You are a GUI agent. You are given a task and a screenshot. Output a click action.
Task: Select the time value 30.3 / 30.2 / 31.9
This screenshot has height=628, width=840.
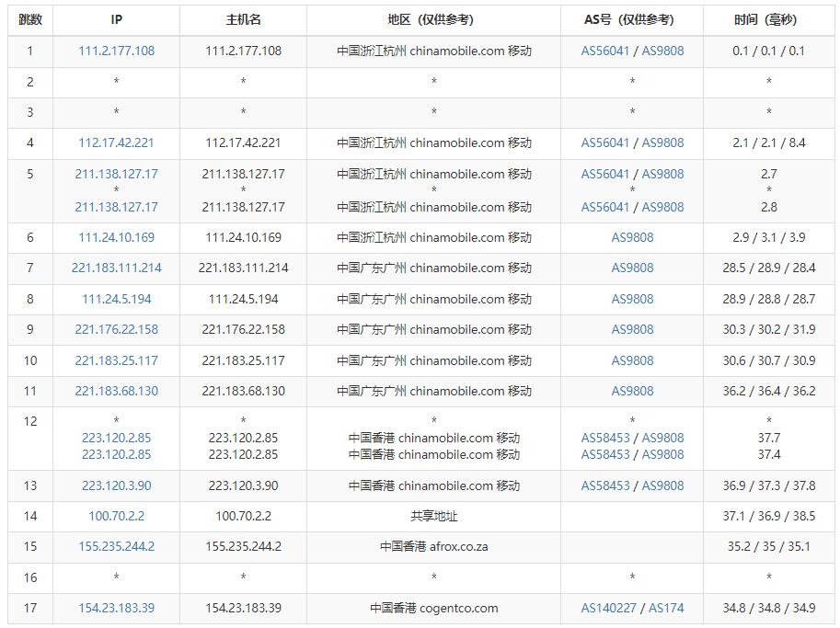point(769,329)
